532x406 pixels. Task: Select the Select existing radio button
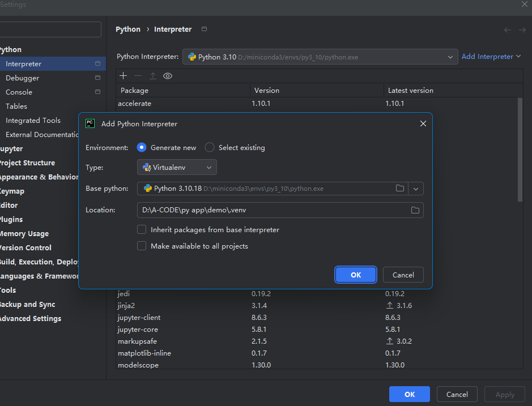210,148
